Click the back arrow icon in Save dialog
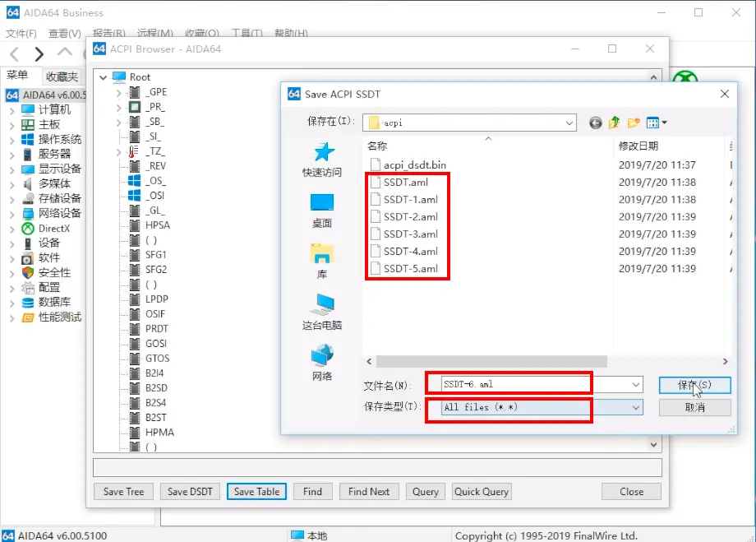The height and width of the screenshot is (542, 756). [x=596, y=123]
